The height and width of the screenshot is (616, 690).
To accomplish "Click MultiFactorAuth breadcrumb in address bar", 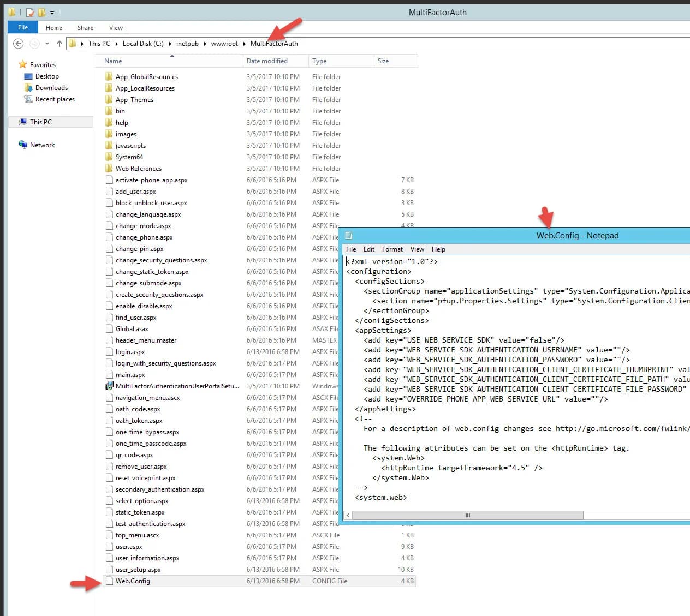I will (274, 44).
